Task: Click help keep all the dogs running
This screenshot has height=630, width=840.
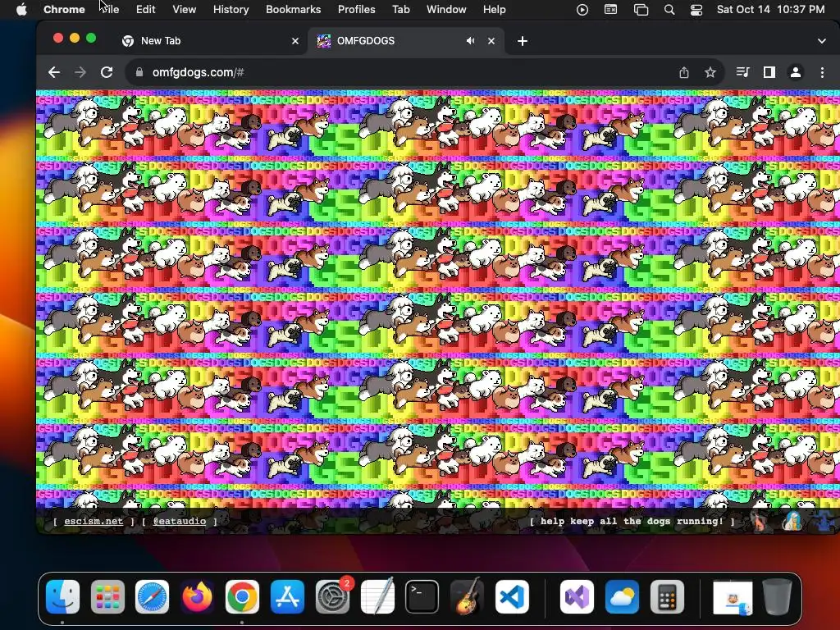Action: 632,521
